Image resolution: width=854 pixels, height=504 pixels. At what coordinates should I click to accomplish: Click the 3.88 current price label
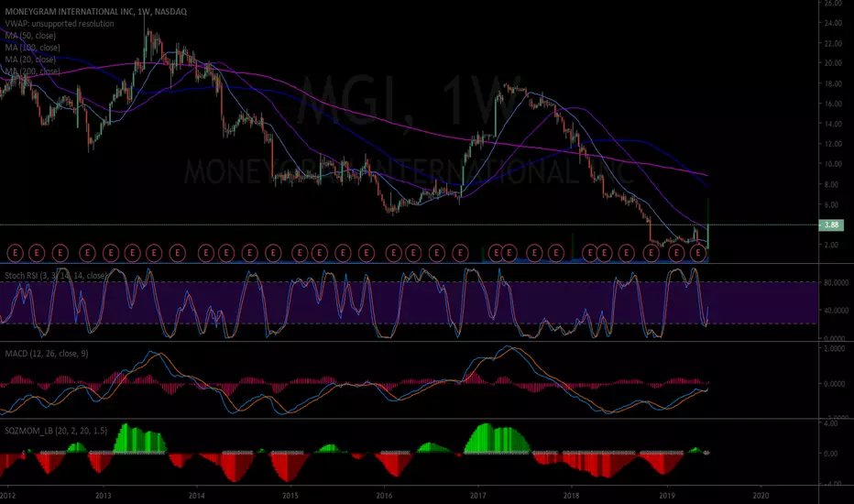click(x=831, y=225)
